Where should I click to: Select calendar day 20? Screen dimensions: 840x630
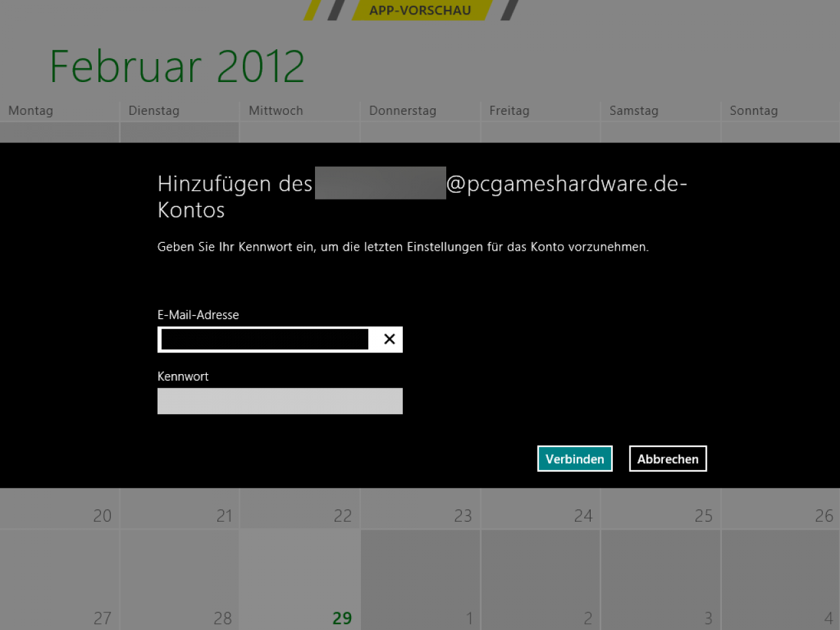60,509
